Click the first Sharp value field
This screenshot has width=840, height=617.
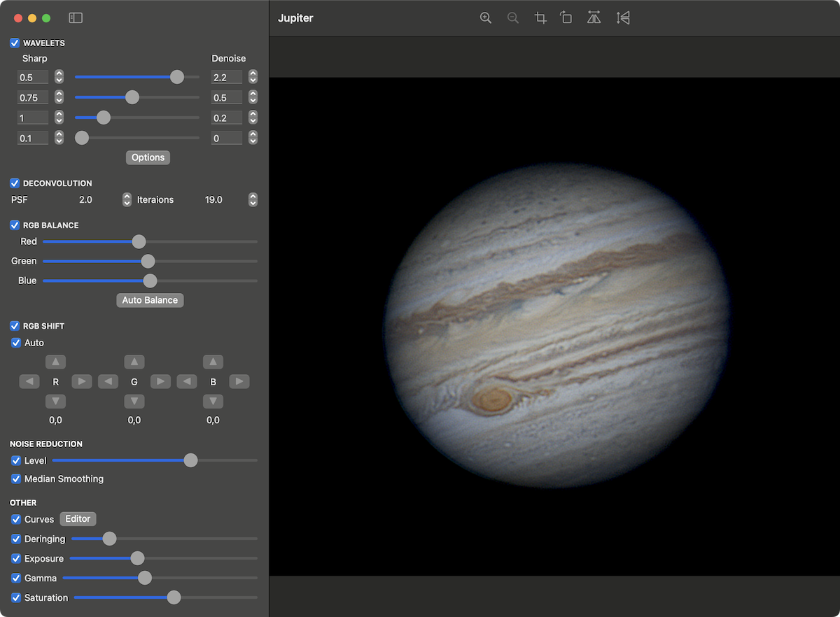click(x=32, y=77)
